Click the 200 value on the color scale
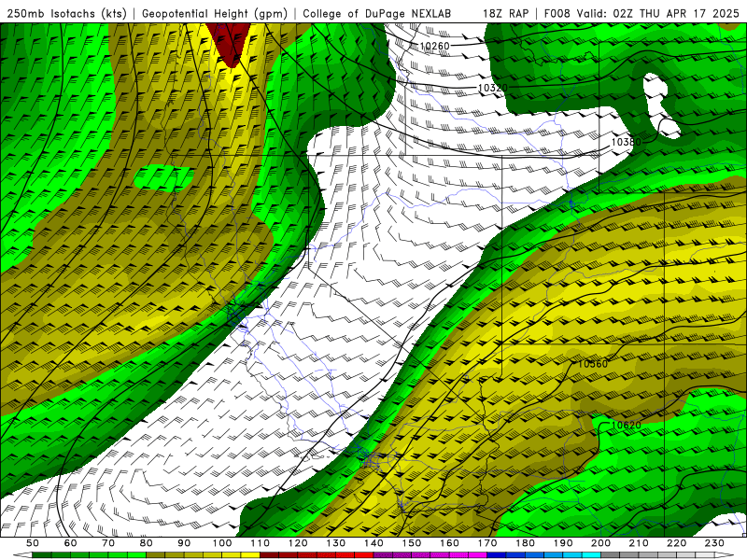The image size is (747, 560). coord(600,543)
